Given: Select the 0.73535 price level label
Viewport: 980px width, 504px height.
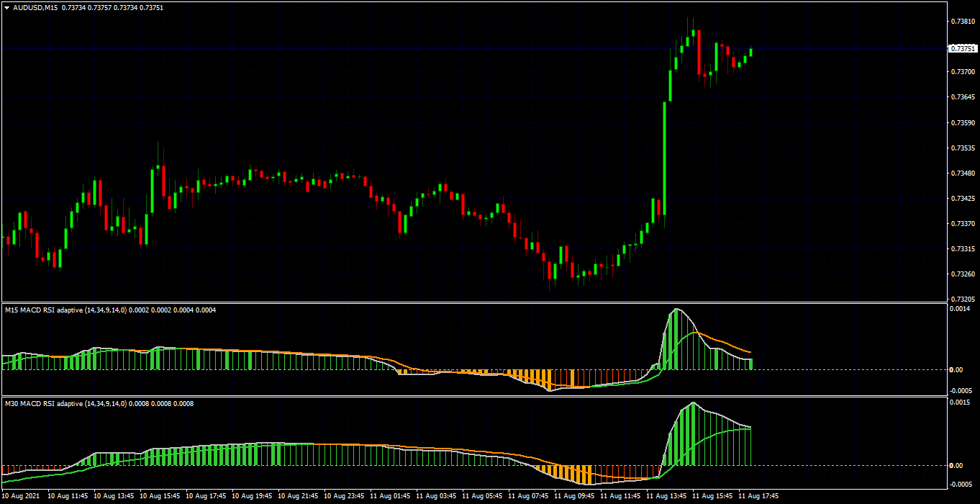Looking at the screenshot, I should coord(963,148).
